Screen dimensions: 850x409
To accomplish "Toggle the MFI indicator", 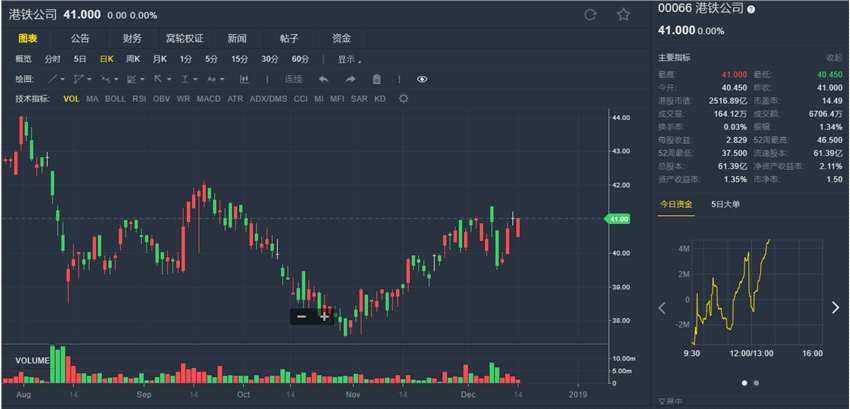I will click(x=337, y=99).
